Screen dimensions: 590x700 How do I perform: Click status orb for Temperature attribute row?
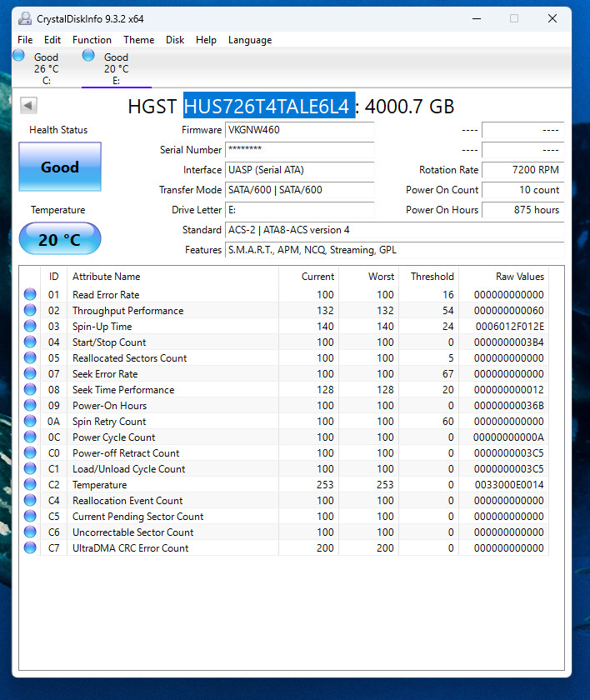click(x=30, y=484)
